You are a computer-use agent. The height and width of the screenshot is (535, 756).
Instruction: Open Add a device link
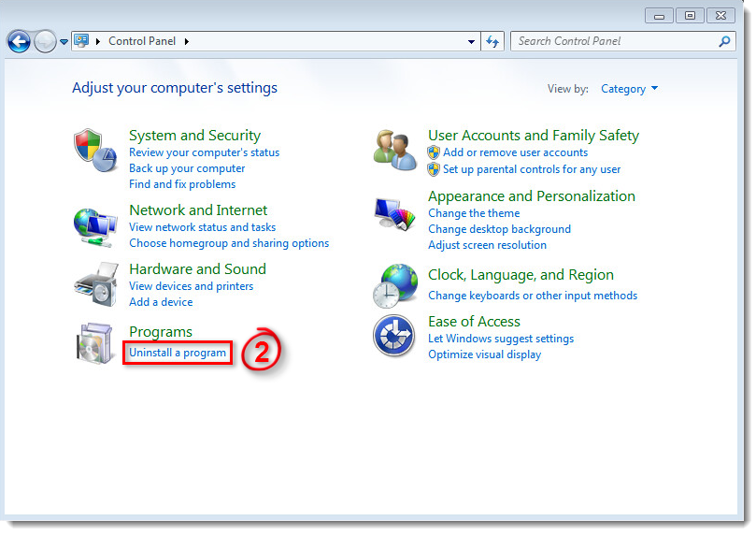161,302
